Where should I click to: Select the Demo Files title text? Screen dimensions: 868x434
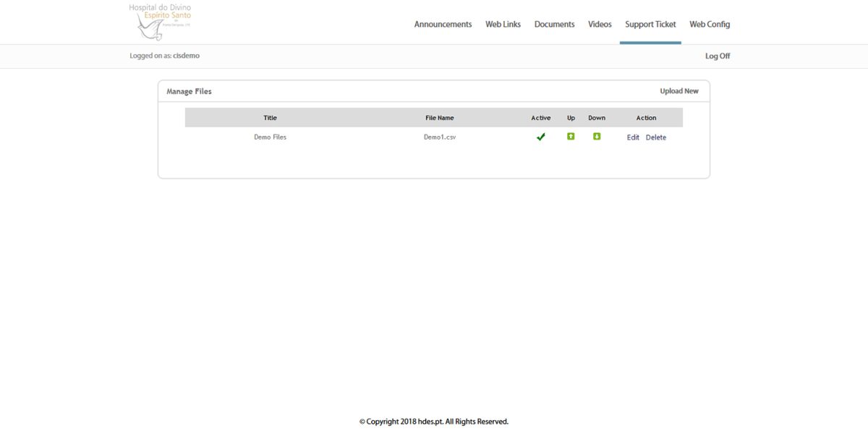click(270, 137)
